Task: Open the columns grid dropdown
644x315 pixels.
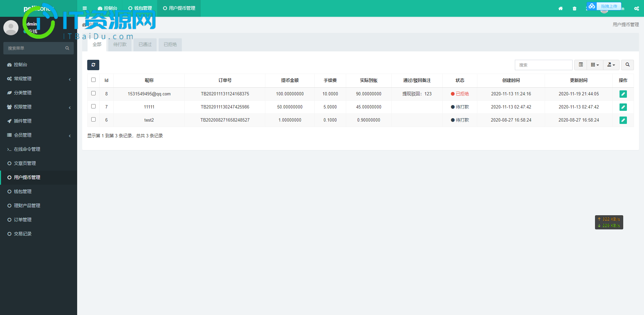Action: pos(595,65)
